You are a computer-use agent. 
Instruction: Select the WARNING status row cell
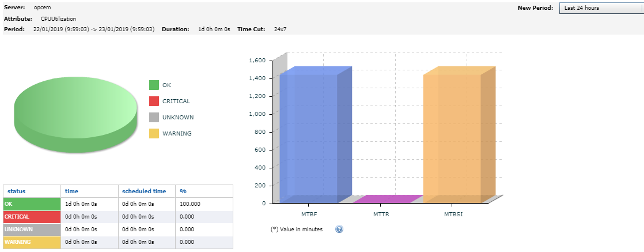click(32, 242)
